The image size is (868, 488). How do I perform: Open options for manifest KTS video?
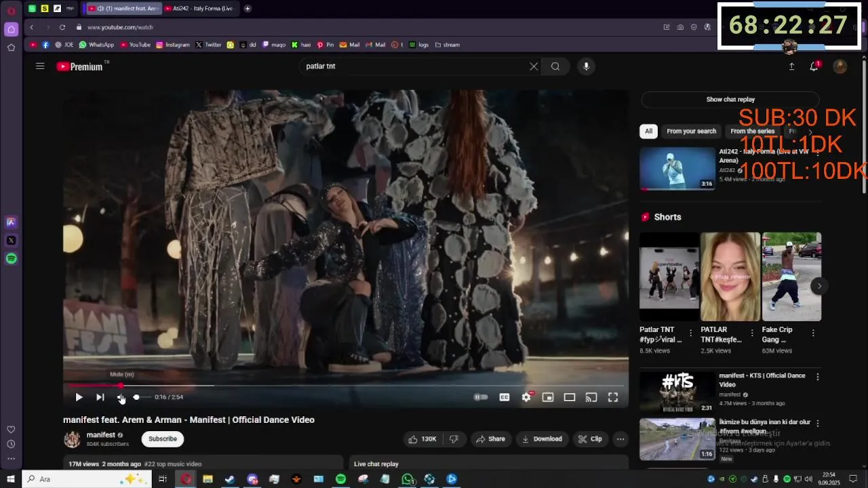(x=817, y=377)
